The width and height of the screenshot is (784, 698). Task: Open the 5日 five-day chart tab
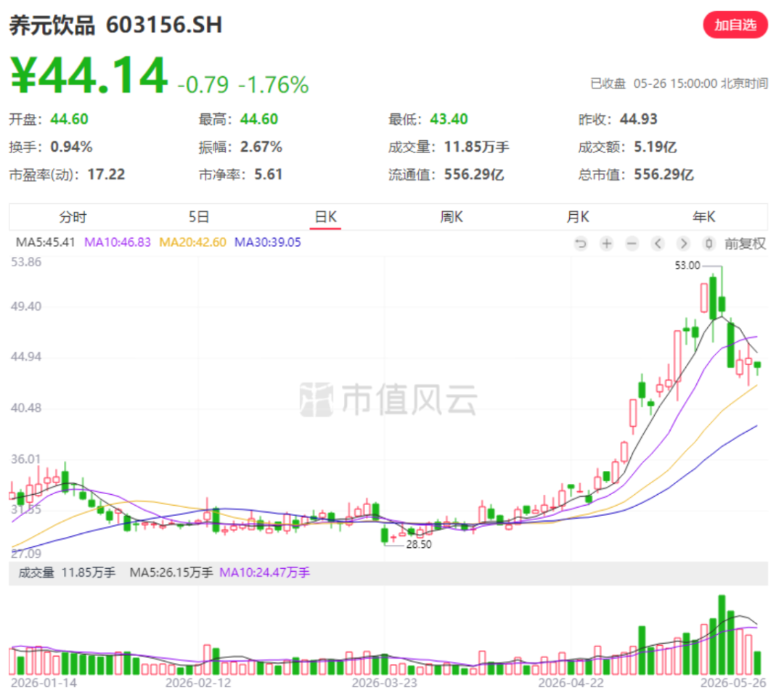point(198,218)
